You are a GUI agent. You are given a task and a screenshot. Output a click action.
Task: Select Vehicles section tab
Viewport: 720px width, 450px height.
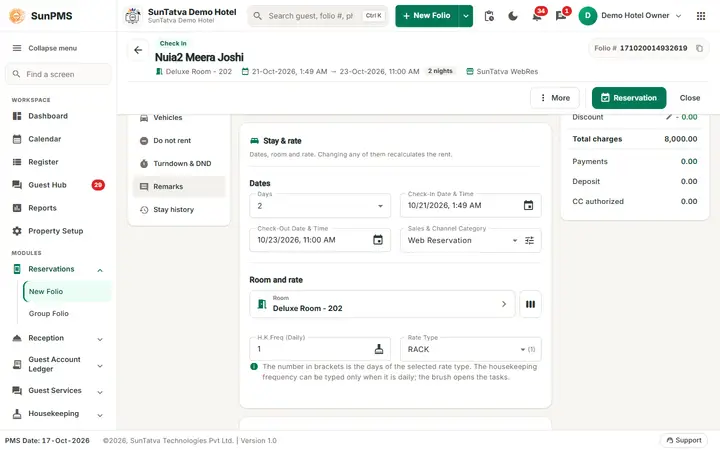(x=179, y=118)
